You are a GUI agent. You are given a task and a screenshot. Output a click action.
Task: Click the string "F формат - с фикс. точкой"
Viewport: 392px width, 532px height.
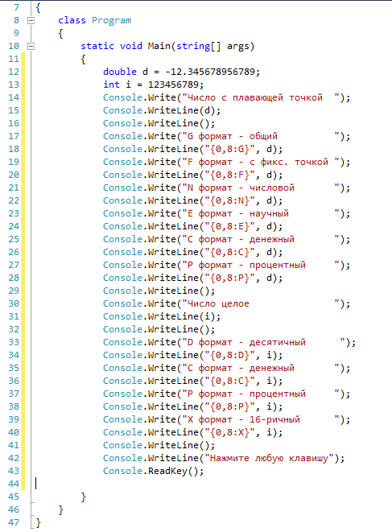[x=261, y=163]
